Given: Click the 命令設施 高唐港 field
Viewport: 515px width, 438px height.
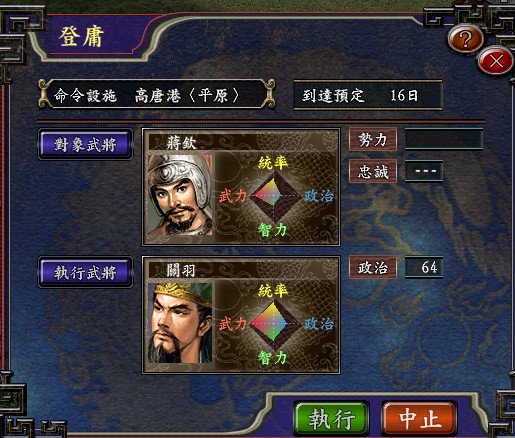Looking at the screenshot, I should (157, 96).
